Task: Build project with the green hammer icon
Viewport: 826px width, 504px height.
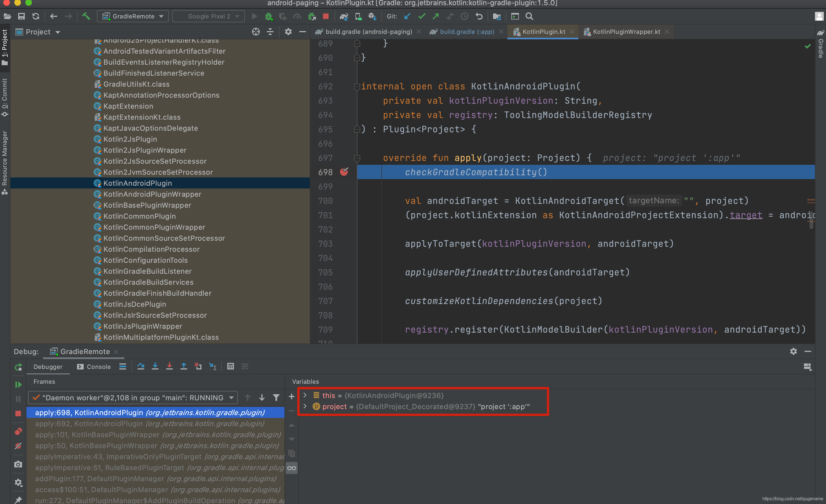Action: [x=86, y=16]
